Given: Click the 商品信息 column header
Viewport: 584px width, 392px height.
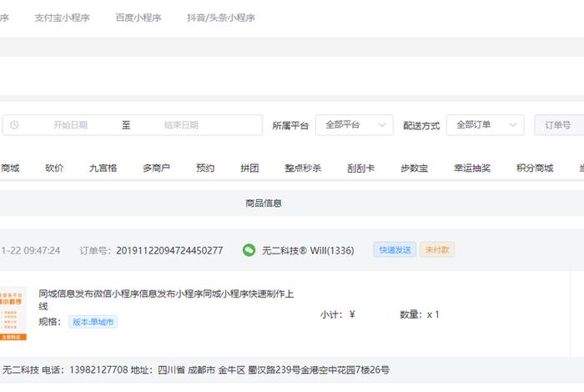Looking at the screenshot, I should click(x=264, y=204).
